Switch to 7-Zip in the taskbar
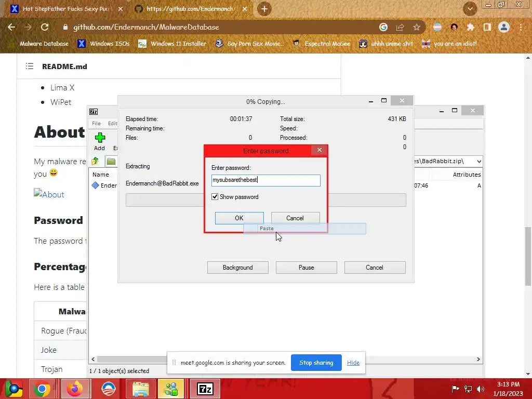The width and height of the screenshot is (532, 399). point(205,389)
